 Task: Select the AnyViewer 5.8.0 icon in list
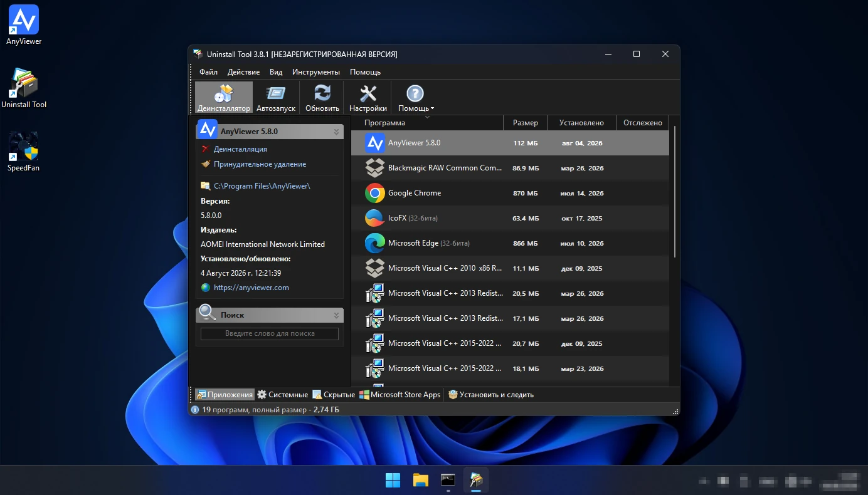(x=375, y=143)
